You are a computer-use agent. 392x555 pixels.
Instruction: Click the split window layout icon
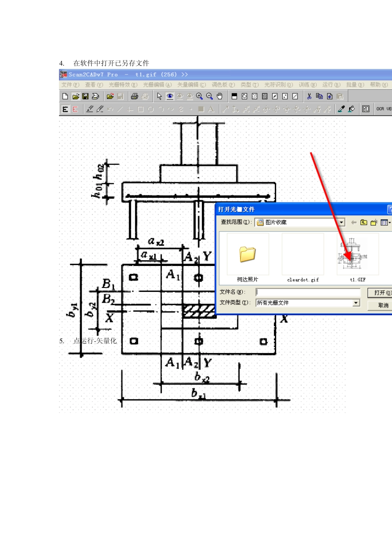(366, 109)
